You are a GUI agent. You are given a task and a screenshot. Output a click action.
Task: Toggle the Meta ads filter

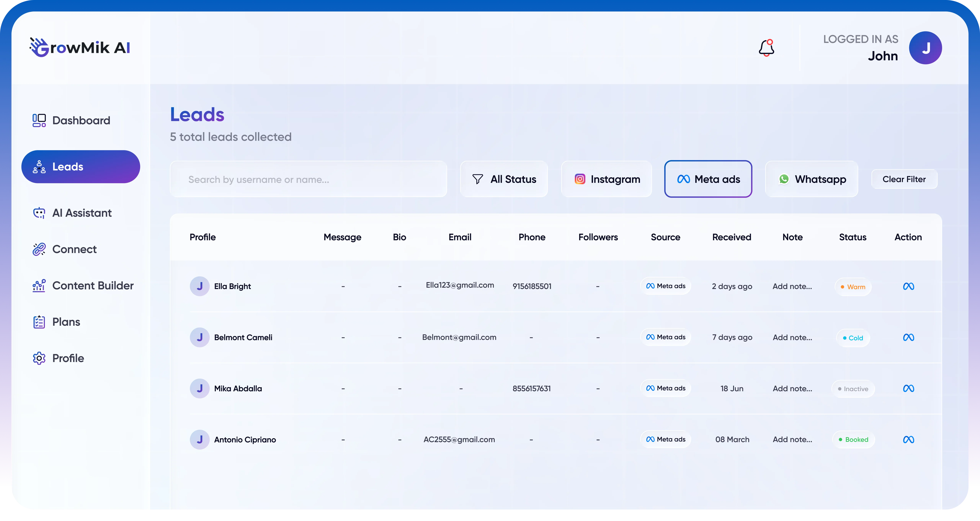pyautogui.click(x=708, y=179)
